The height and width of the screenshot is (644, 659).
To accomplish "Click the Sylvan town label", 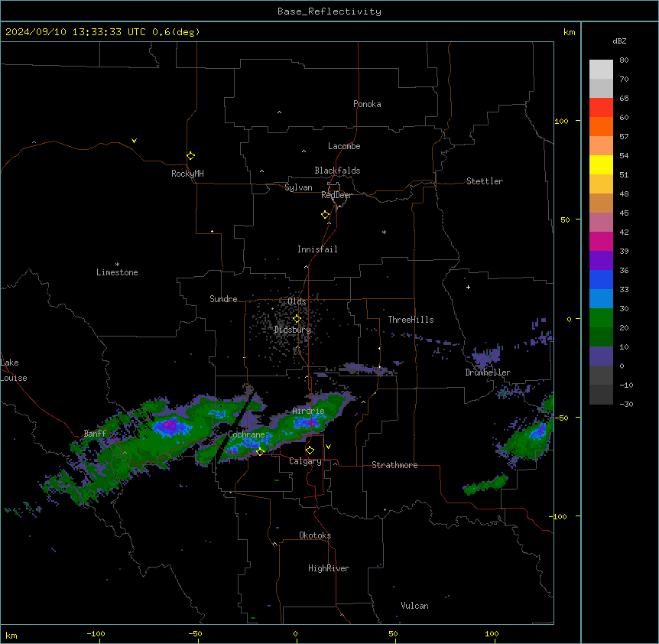I will (298, 187).
